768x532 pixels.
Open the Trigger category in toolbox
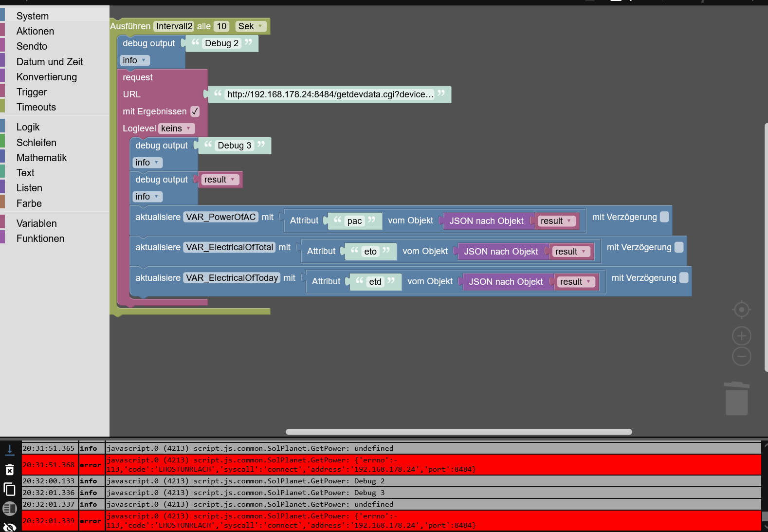[x=32, y=92]
